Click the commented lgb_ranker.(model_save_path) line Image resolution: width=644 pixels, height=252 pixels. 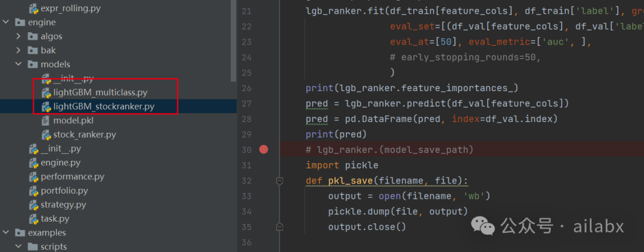coord(389,150)
